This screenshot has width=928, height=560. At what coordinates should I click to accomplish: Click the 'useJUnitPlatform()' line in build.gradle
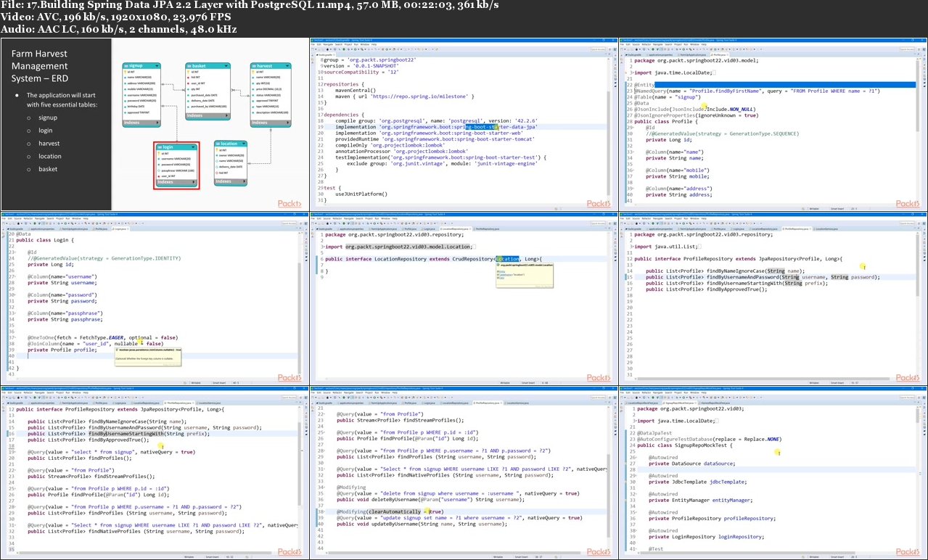(361, 194)
